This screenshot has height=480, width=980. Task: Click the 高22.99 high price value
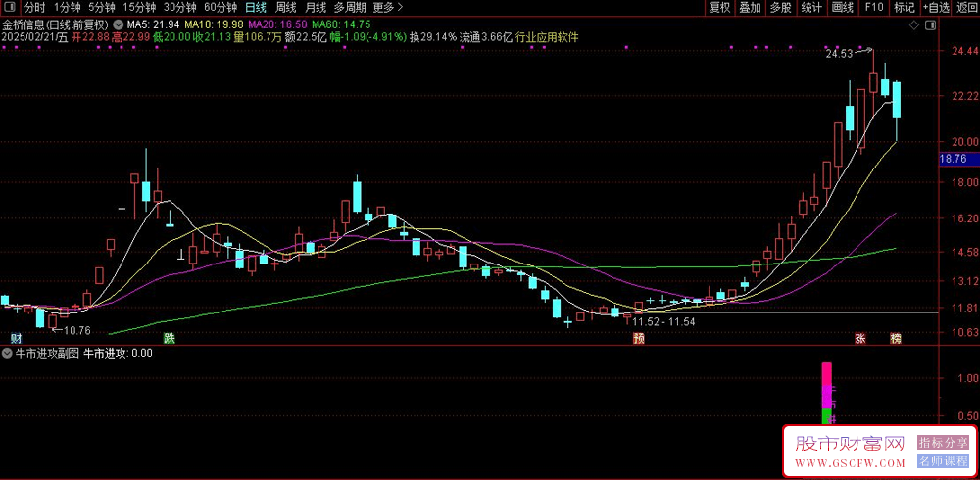click(130, 37)
